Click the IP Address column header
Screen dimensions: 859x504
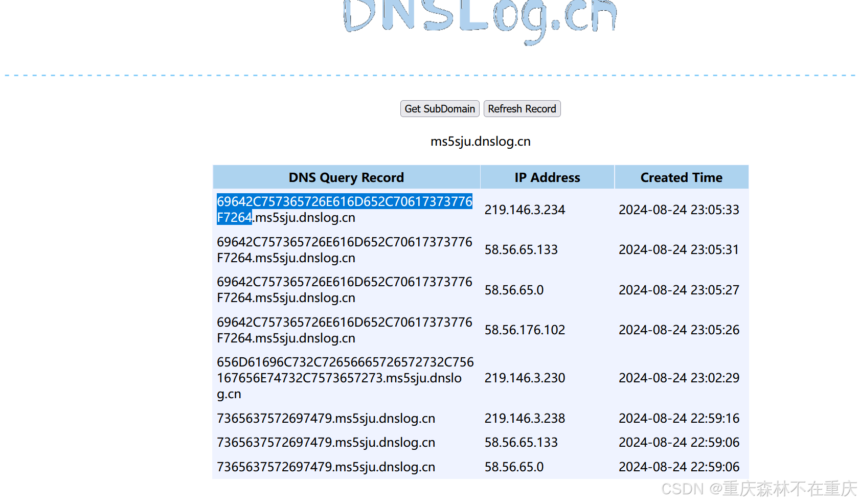547,177
